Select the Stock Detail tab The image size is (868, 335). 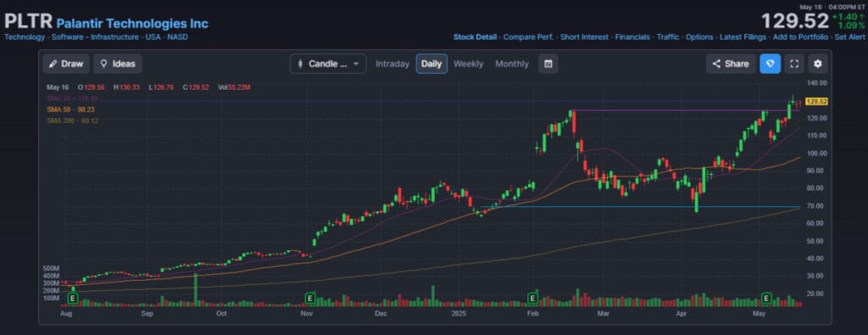[475, 37]
